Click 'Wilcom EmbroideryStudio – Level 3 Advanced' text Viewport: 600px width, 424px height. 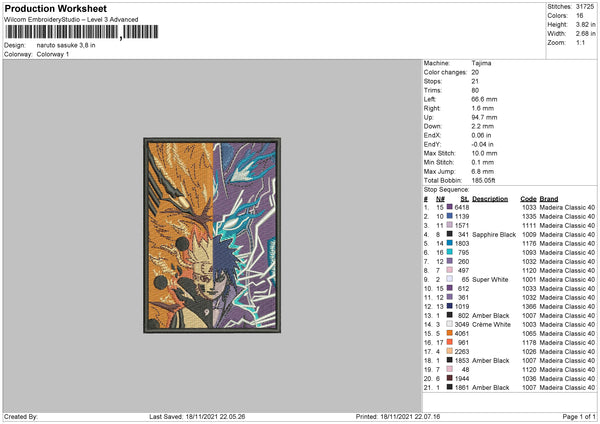click(x=71, y=20)
